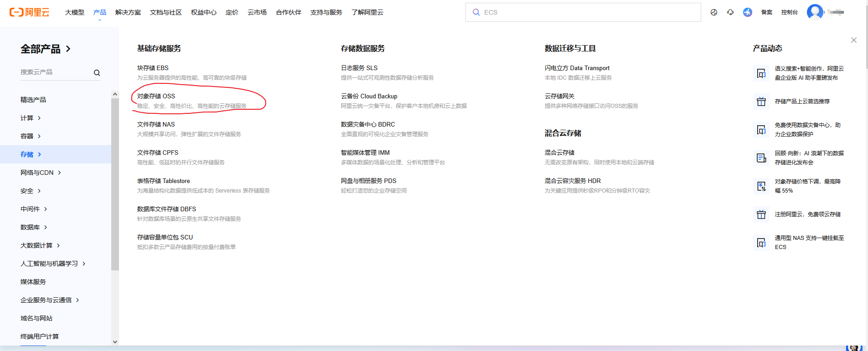Open 文件存储 CPFS product
Viewport: 868px width, 351px height.
(x=158, y=153)
